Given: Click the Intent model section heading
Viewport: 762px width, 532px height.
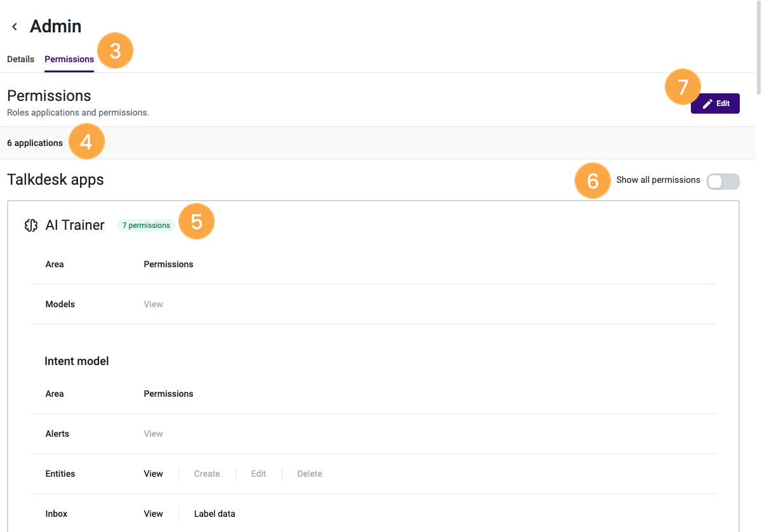Looking at the screenshot, I should click(77, 361).
